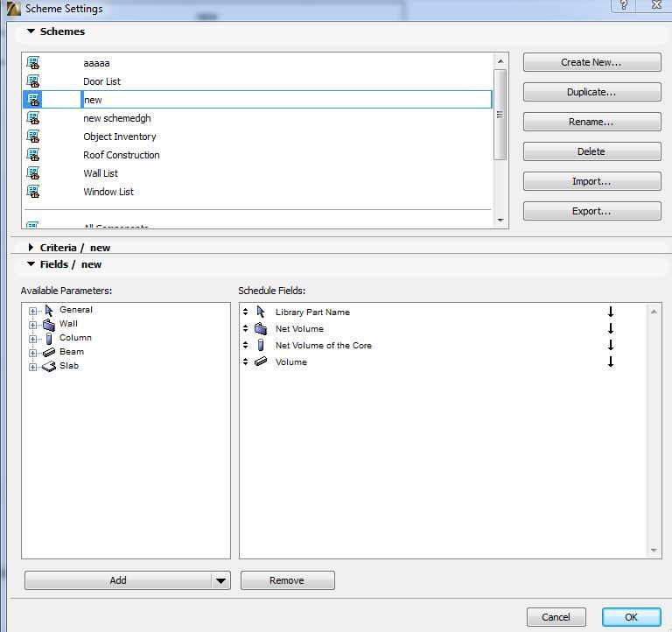Click the scheme icon beside aaaaa
The height and width of the screenshot is (632, 672).
point(33,63)
